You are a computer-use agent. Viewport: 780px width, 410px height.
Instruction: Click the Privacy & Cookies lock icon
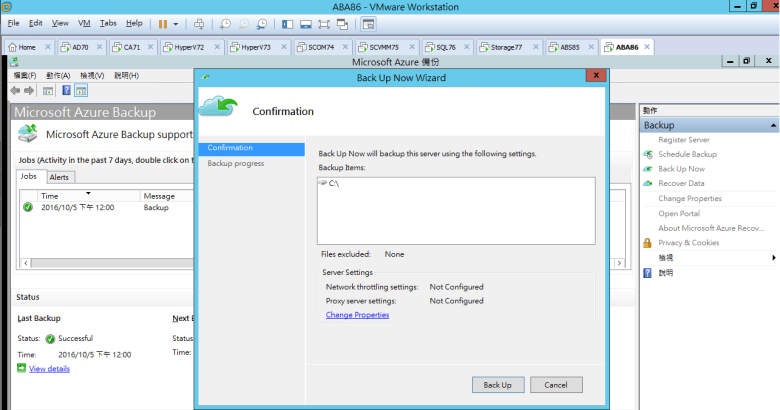(648, 243)
